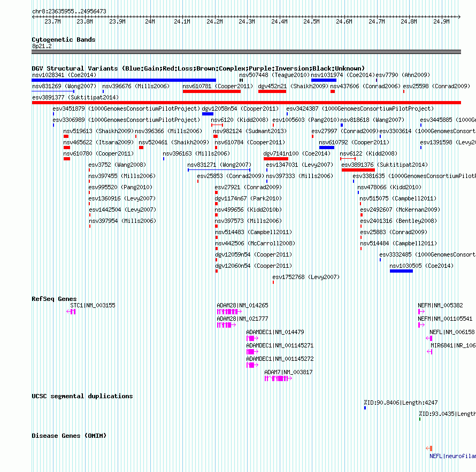Select esv1005603 (Pang2010) label

tap(306, 120)
